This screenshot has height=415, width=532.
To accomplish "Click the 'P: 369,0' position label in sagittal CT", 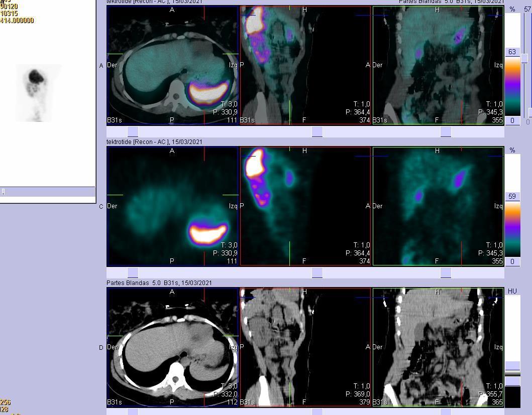I will 358,394.
